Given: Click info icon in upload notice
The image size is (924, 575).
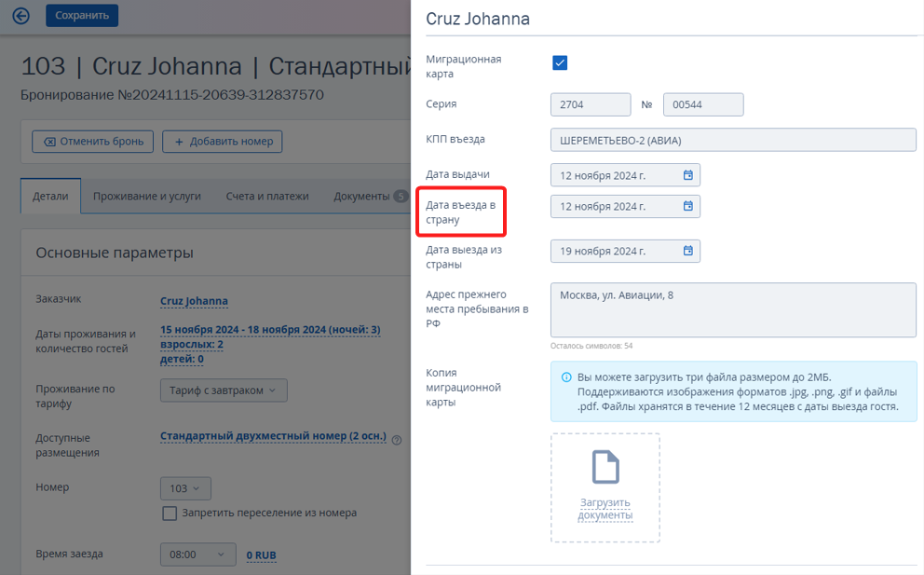Looking at the screenshot, I should pyautogui.click(x=566, y=377).
